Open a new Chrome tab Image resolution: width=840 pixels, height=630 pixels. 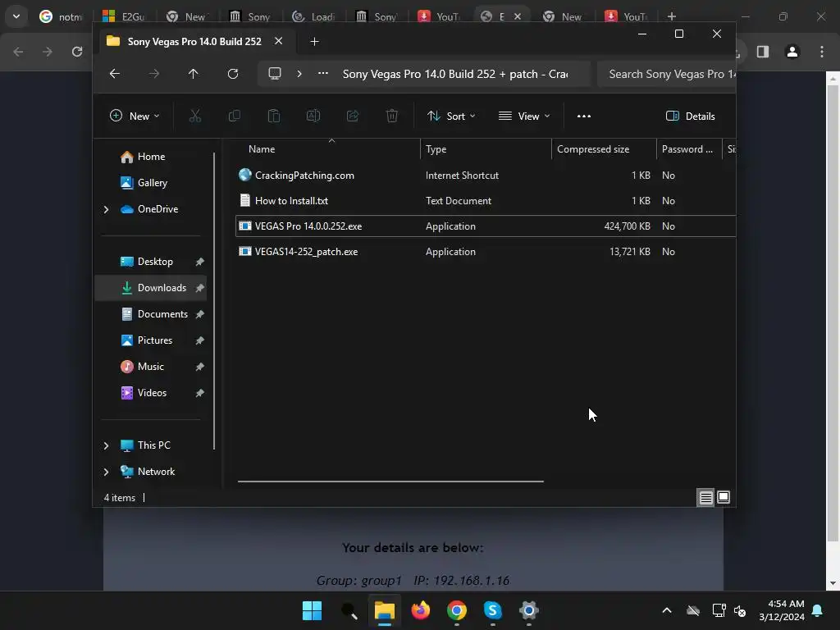[x=671, y=16]
